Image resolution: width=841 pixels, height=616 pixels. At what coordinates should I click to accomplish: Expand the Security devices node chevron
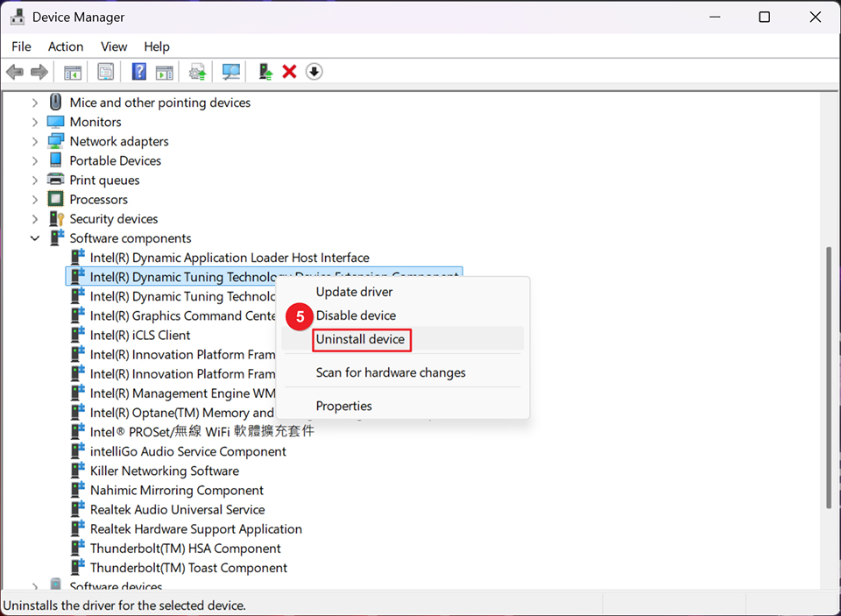[x=35, y=219]
